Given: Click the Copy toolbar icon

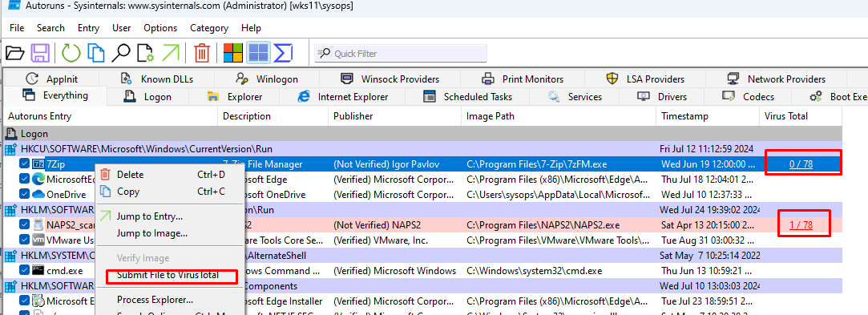Looking at the screenshot, I should point(97,53).
